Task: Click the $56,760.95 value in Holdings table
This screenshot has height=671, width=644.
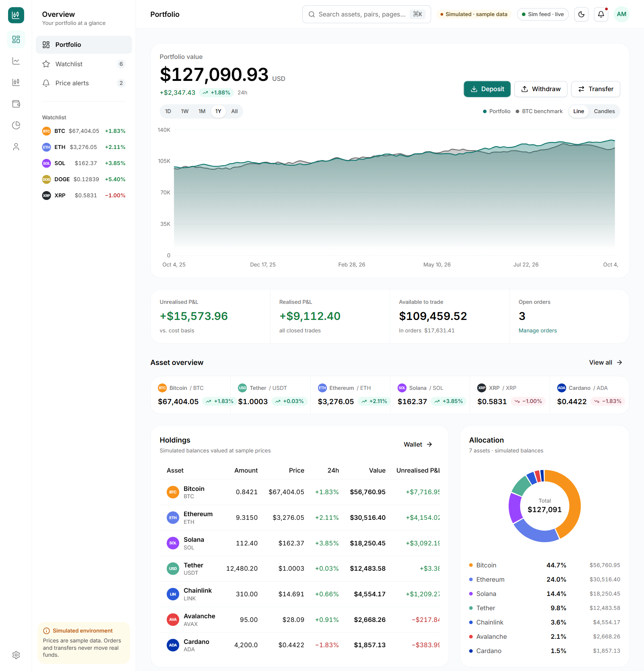Action: (x=368, y=492)
